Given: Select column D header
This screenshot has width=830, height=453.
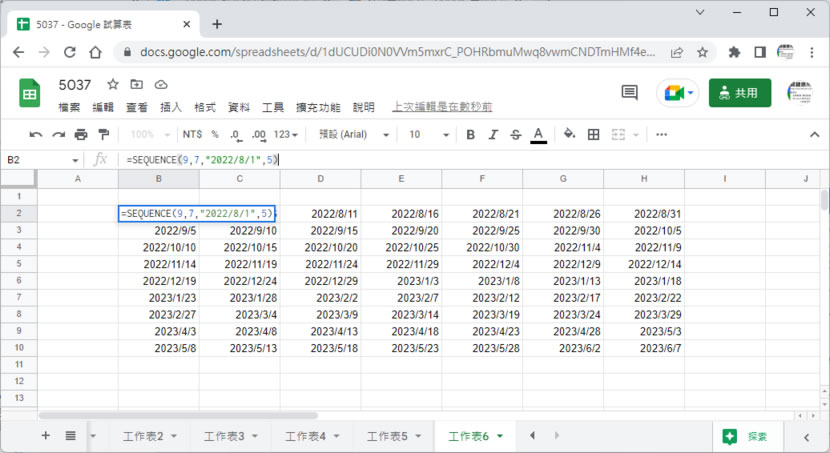Looking at the screenshot, I should tap(321, 179).
